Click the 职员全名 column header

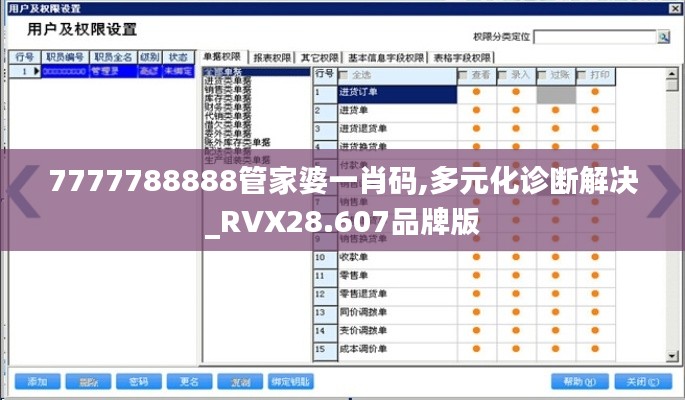[x=113, y=57]
